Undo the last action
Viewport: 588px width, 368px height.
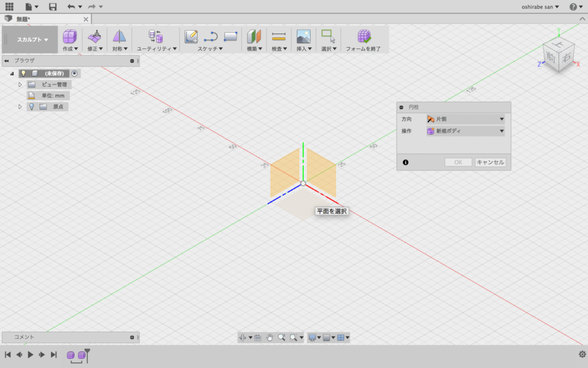(x=71, y=6)
